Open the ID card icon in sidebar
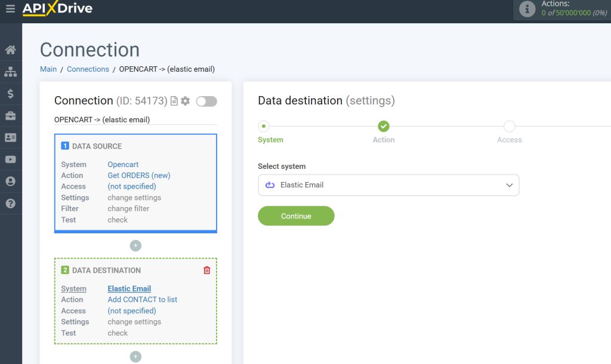The image size is (611, 364). click(11, 138)
